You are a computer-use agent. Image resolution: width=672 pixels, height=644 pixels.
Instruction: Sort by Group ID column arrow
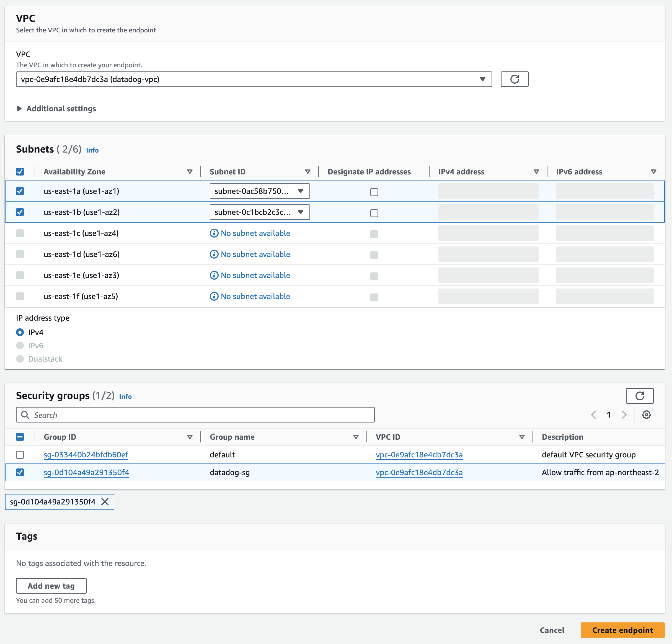tap(190, 437)
